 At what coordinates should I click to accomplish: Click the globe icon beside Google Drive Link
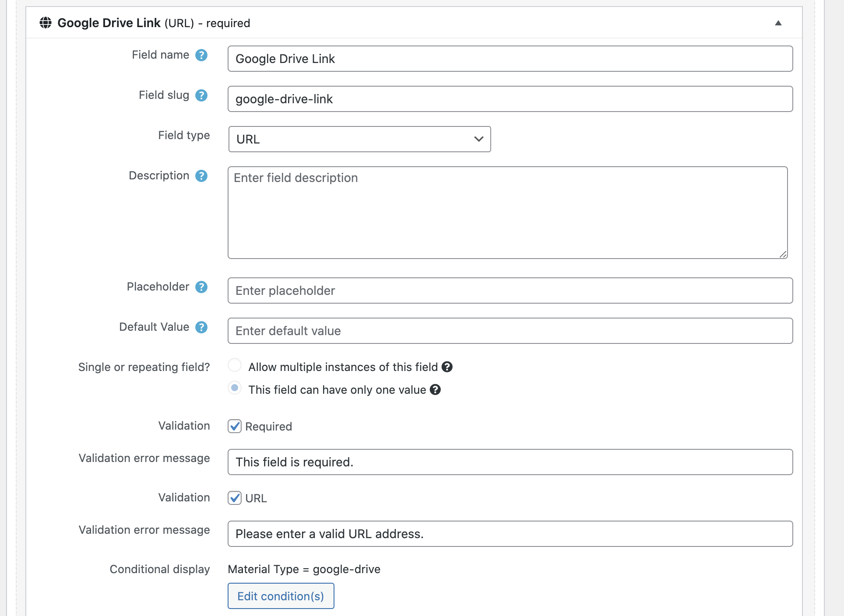(x=46, y=23)
